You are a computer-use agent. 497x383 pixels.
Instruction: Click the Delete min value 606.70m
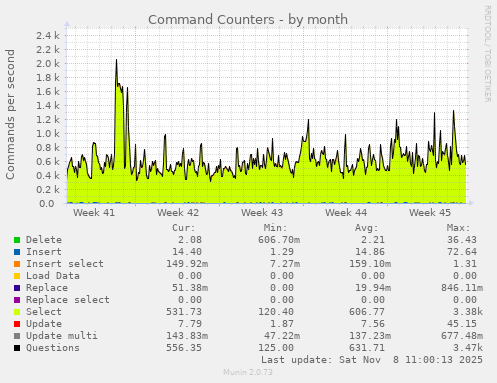coord(279,240)
